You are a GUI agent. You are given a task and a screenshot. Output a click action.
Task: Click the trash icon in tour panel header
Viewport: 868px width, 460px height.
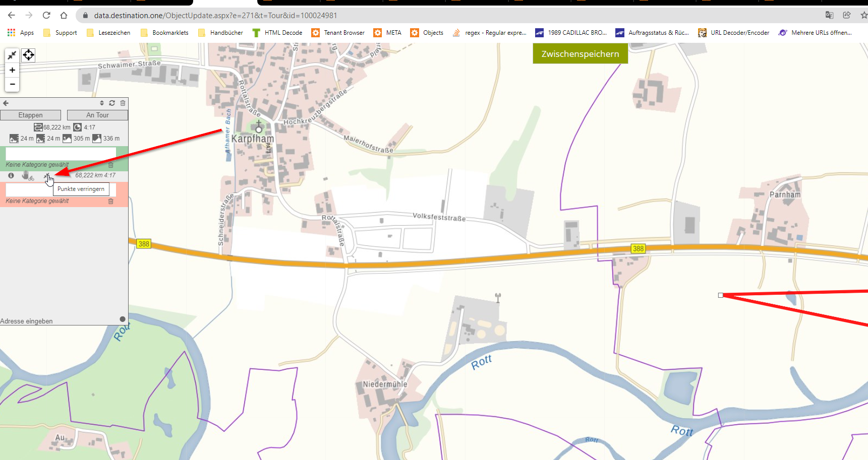point(123,103)
